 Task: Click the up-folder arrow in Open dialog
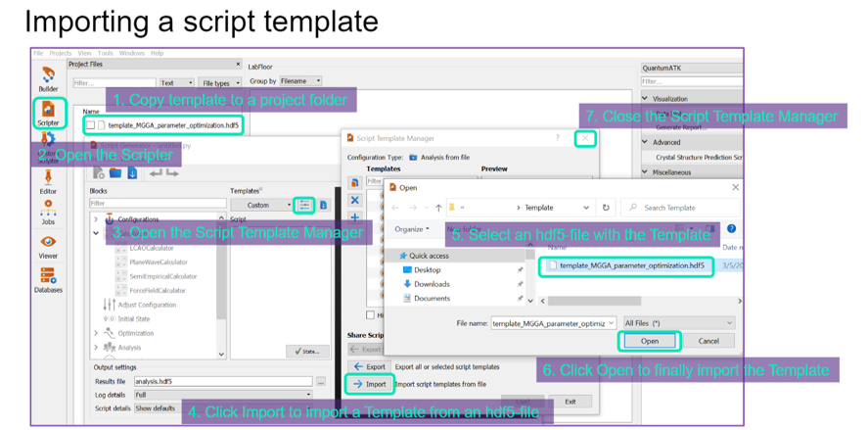437,208
